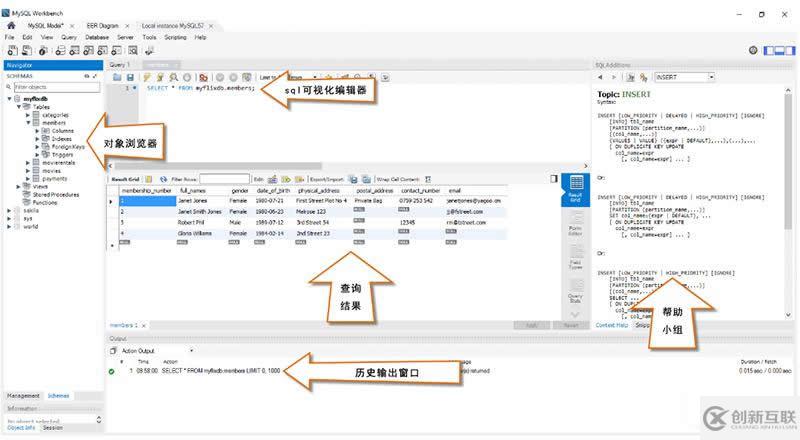The image size is (800, 440).
Task: Toggle continue on error icon in editor
Action: pos(204,78)
